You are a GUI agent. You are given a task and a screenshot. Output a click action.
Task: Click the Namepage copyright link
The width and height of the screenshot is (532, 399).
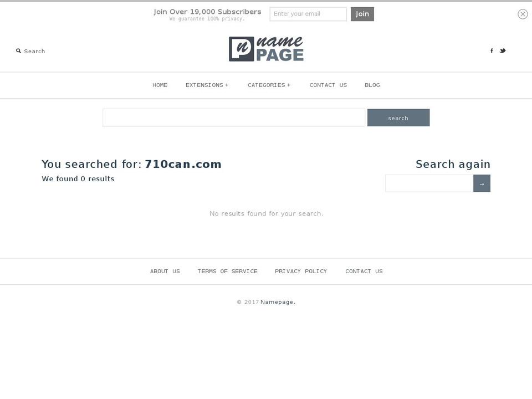point(277,302)
